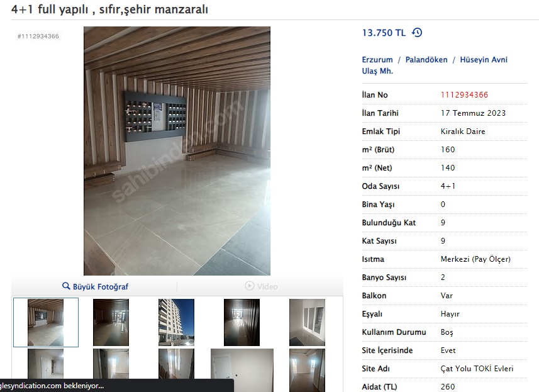Select the fourth entrance hallway thumbnail

(x=242, y=322)
